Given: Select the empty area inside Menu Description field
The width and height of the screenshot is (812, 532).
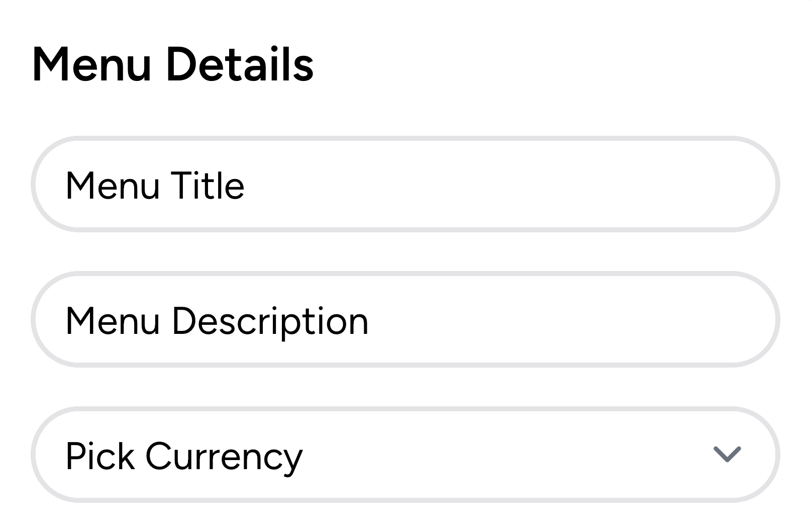Looking at the screenshot, I should pos(563,319).
